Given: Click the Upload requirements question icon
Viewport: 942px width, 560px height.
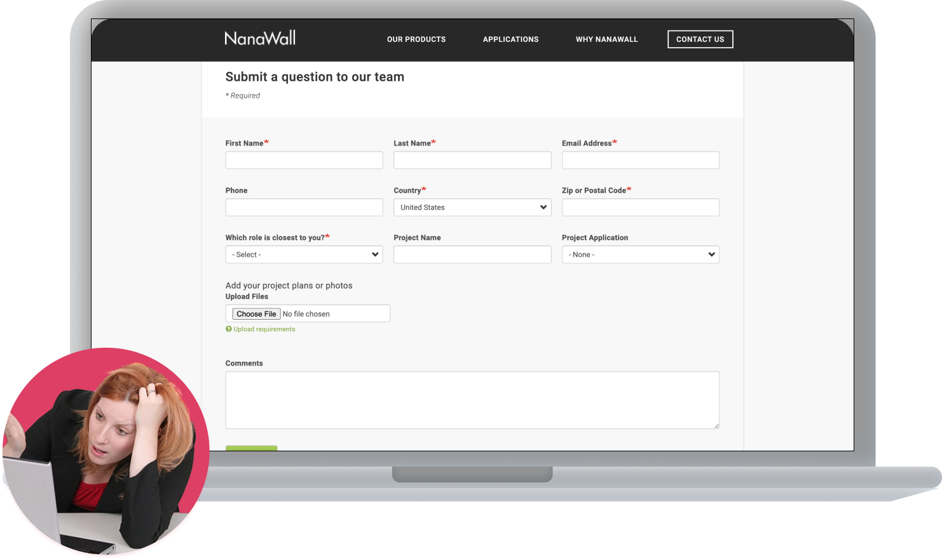Looking at the screenshot, I should [229, 329].
